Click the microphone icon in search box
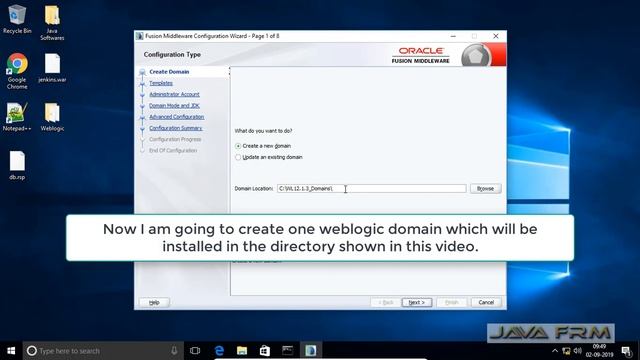640x360 pixels. point(174,351)
